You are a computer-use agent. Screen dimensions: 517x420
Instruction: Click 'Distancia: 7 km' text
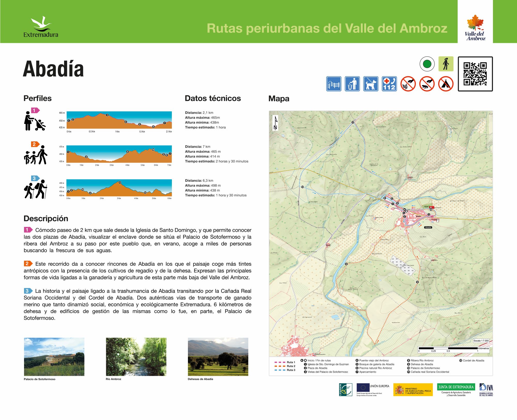click(197, 147)
